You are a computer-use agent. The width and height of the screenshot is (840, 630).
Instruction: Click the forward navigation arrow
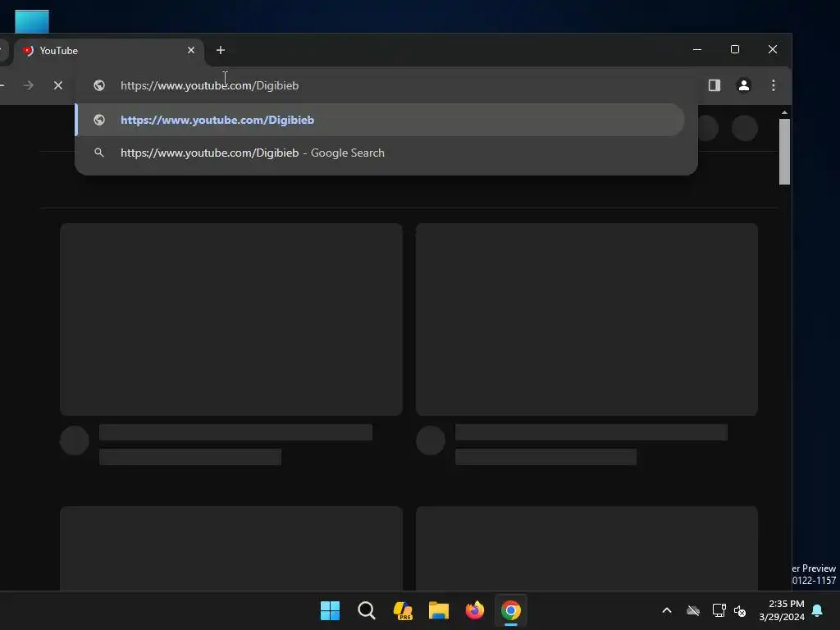(x=29, y=85)
